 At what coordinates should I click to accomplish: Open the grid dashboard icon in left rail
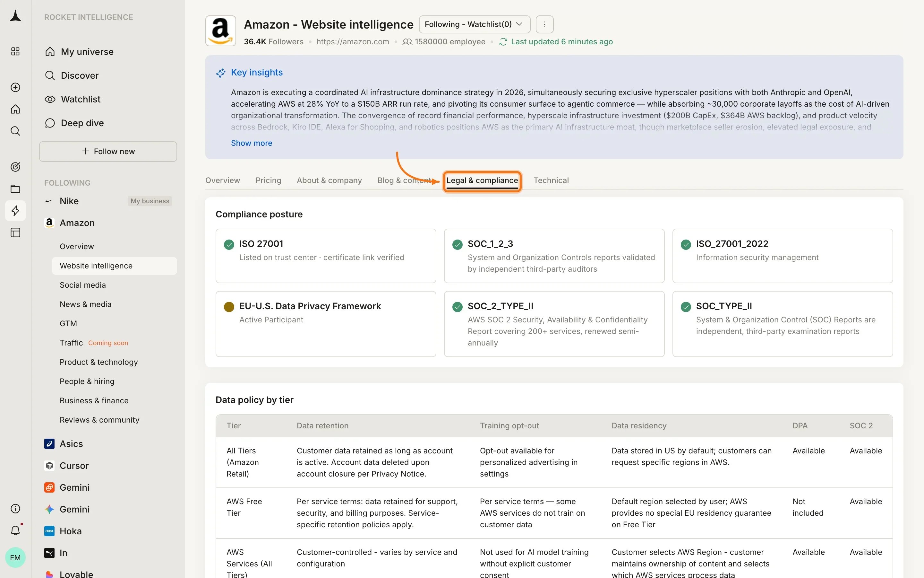pos(15,51)
